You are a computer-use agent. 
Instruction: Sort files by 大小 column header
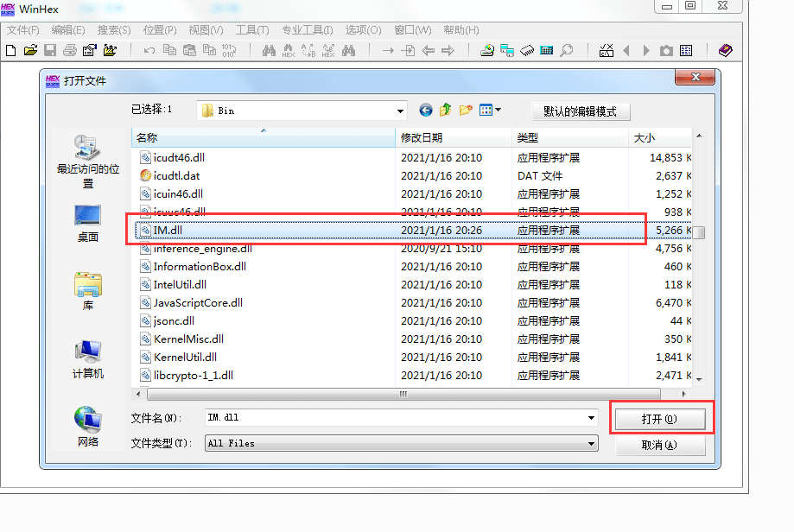[x=660, y=137]
